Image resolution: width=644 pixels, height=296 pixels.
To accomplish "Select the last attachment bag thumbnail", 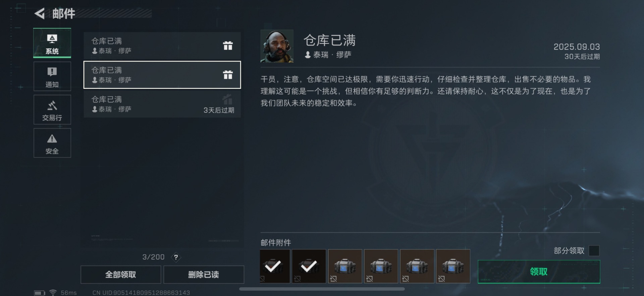I will pos(453,266).
